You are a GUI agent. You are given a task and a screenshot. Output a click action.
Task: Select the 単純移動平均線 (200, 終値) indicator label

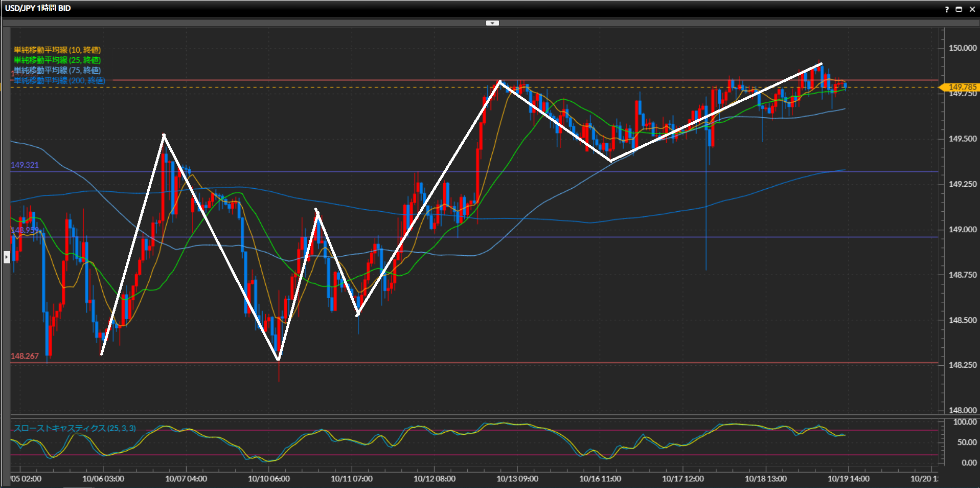point(59,80)
